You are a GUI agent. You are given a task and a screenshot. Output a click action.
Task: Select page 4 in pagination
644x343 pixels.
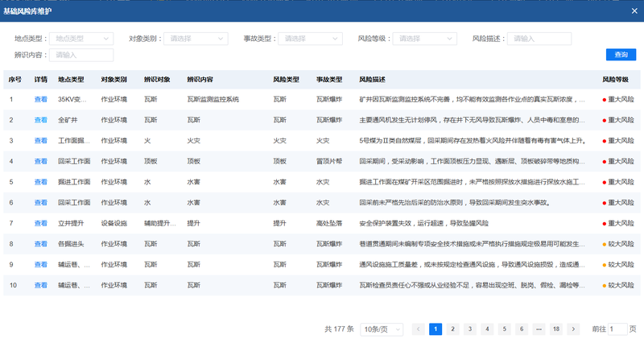(487, 329)
